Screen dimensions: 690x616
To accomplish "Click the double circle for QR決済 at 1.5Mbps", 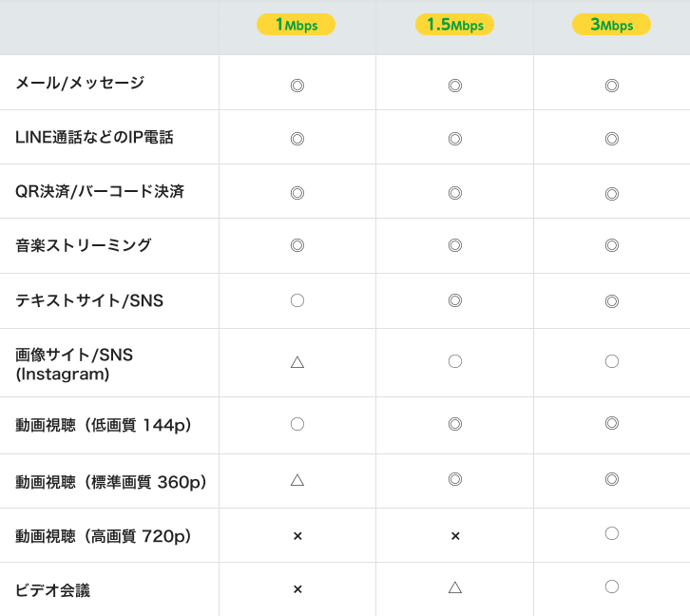I will [x=454, y=193].
